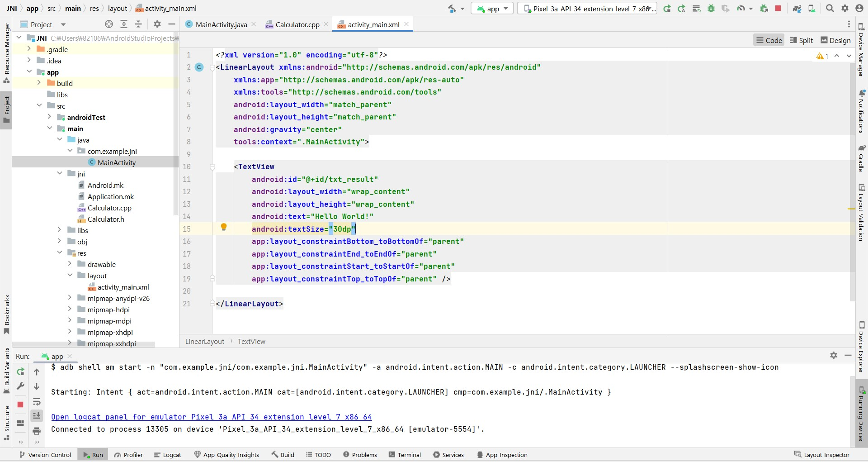Switch editor to Code view mode
The width and height of the screenshot is (868, 462).
click(x=769, y=40)
